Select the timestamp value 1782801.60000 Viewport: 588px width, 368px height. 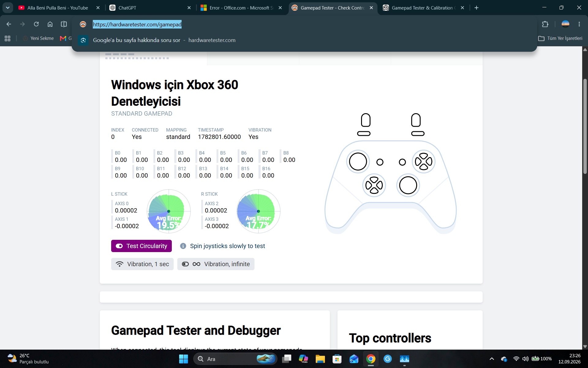pos(219,137)
